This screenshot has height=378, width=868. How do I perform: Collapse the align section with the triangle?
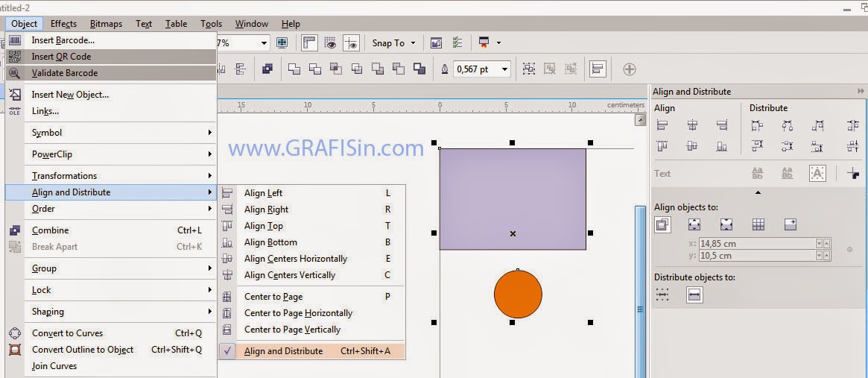[758, 192]
